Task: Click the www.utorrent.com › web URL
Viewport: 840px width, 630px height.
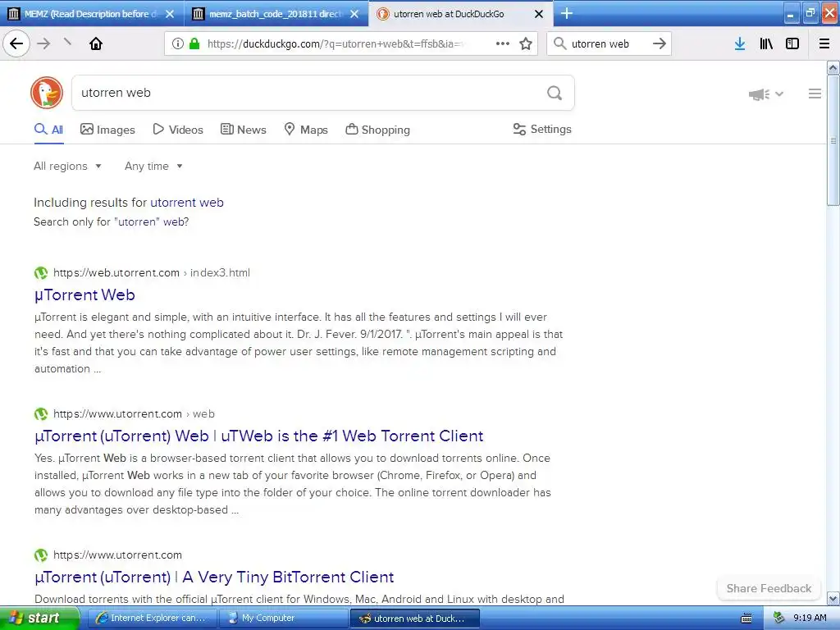Action: [x=134, y=413]
